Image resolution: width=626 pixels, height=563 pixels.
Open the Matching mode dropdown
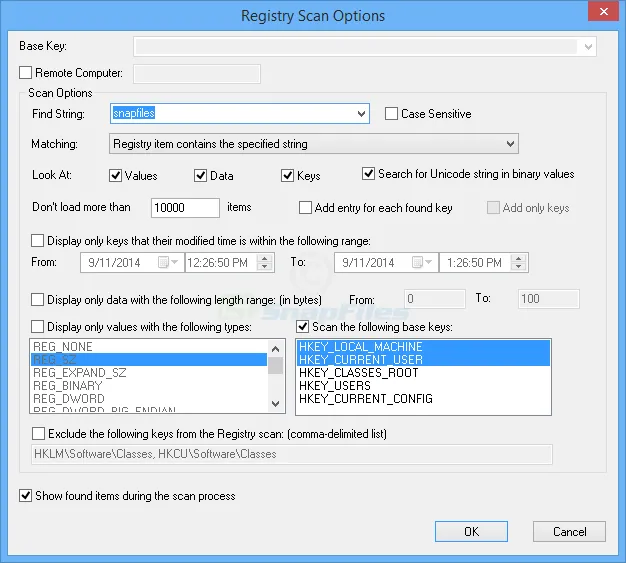tap(510, 144)
